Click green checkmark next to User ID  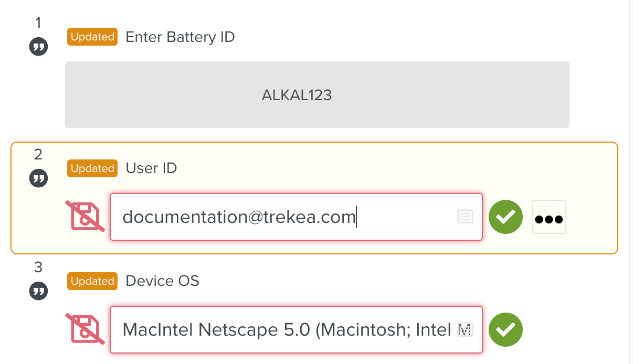(x=505, y=217)
